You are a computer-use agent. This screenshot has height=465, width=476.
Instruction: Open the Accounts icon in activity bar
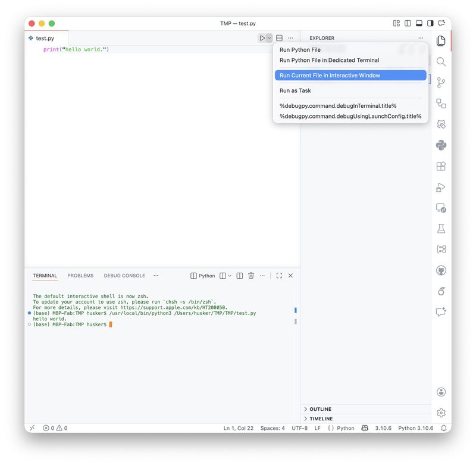(441, 392)
